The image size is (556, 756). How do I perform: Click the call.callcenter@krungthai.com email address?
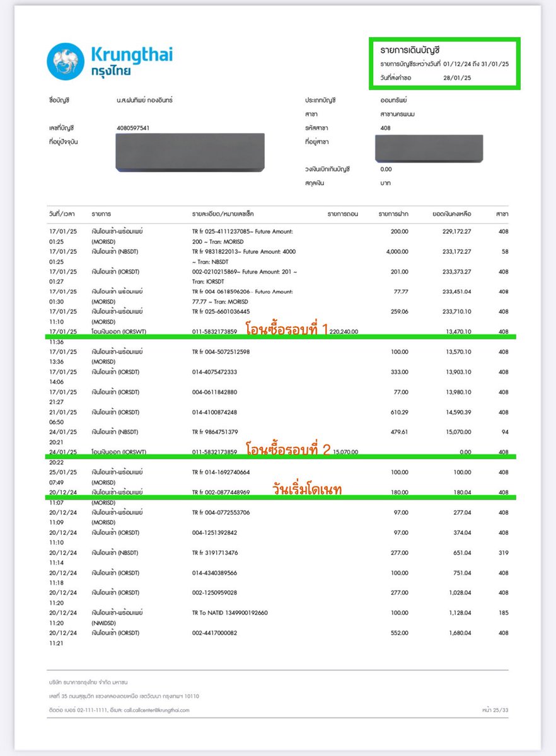click(x=156, y=710)
